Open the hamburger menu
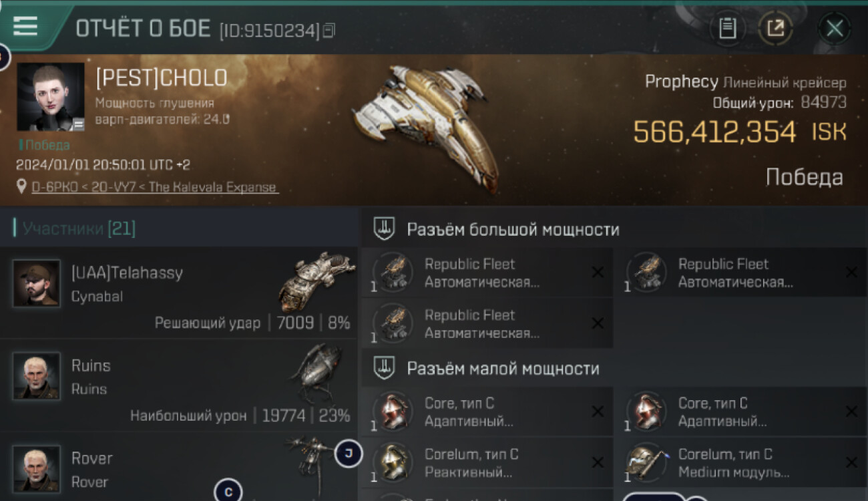This screenshot has width=868, height=501. click(x=25, y=26)
